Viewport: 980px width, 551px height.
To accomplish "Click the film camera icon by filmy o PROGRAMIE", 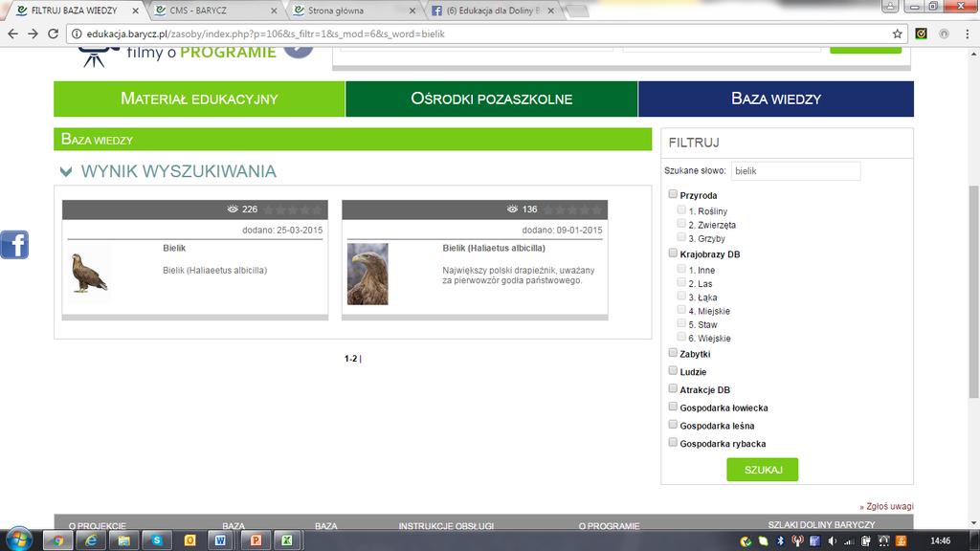I will pos(99,57).
